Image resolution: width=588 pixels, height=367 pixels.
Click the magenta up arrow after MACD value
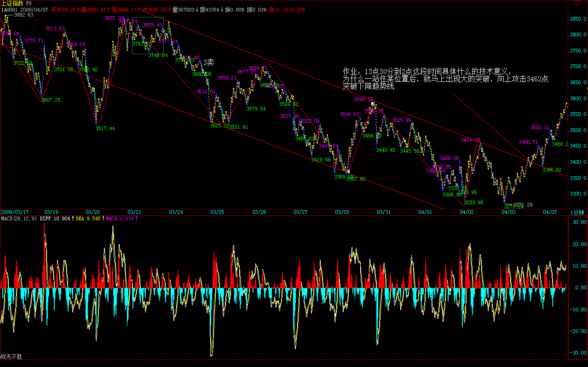(136, 218)
